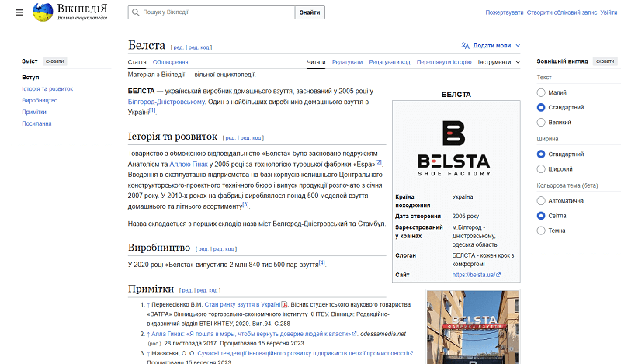Click the search magnifier icon
This screenshot has width=621, height=364.
[135, 12]
